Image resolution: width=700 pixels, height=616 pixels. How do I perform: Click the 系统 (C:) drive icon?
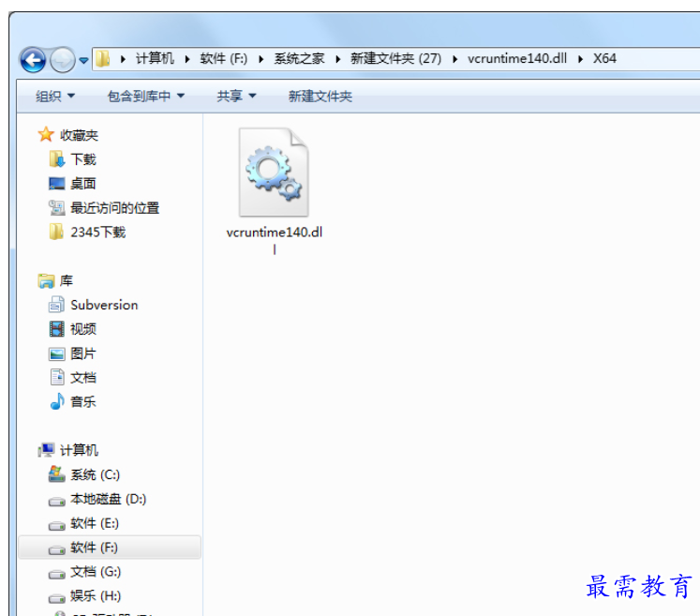coord(57,473)
